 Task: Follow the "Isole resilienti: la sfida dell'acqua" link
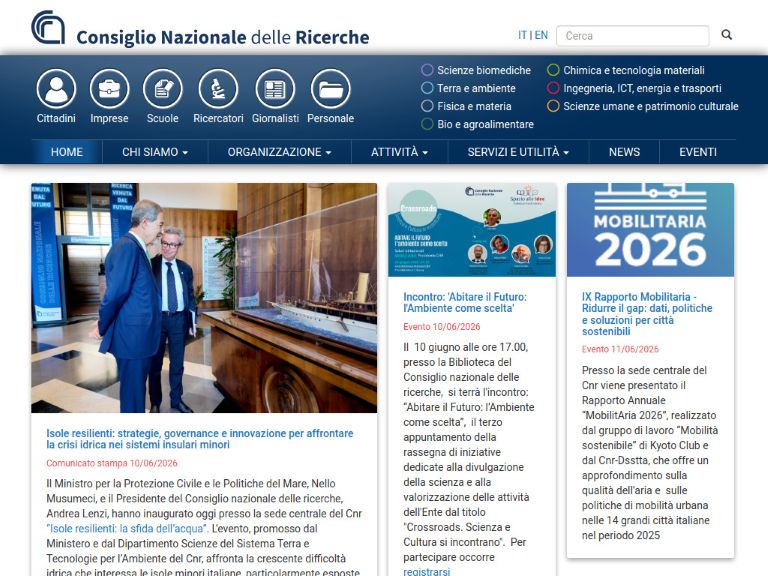tap(127, 528)
